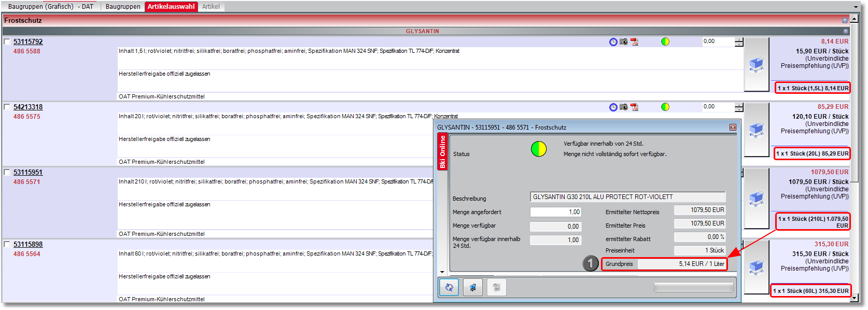Select the Artikelauswahl tab

[171, 7]
